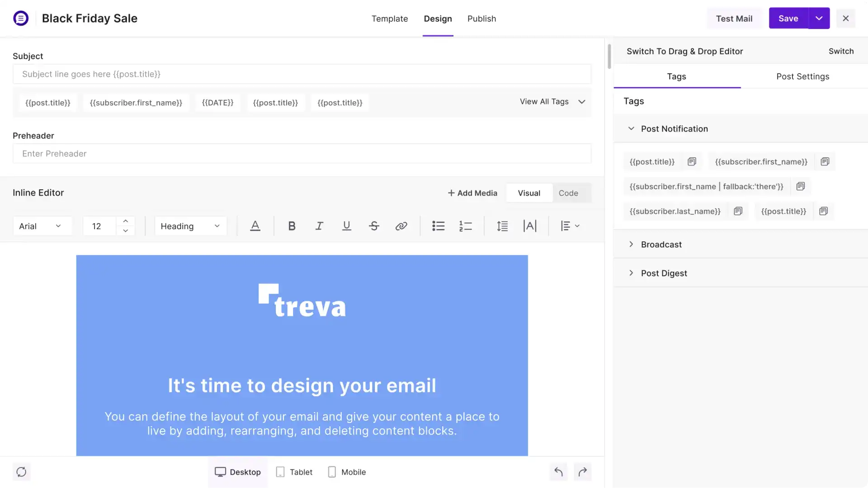This screenshot has height=488, width=868.
Task: Toggle strikethrough formatting
Action: [x=374, y=226]
